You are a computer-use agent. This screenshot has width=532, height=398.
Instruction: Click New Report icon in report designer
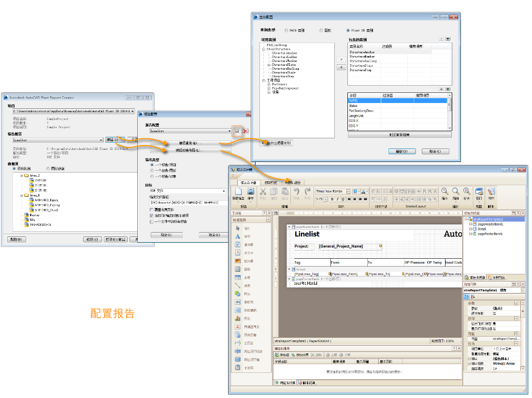pyautogui.click(x=238, y=192)
